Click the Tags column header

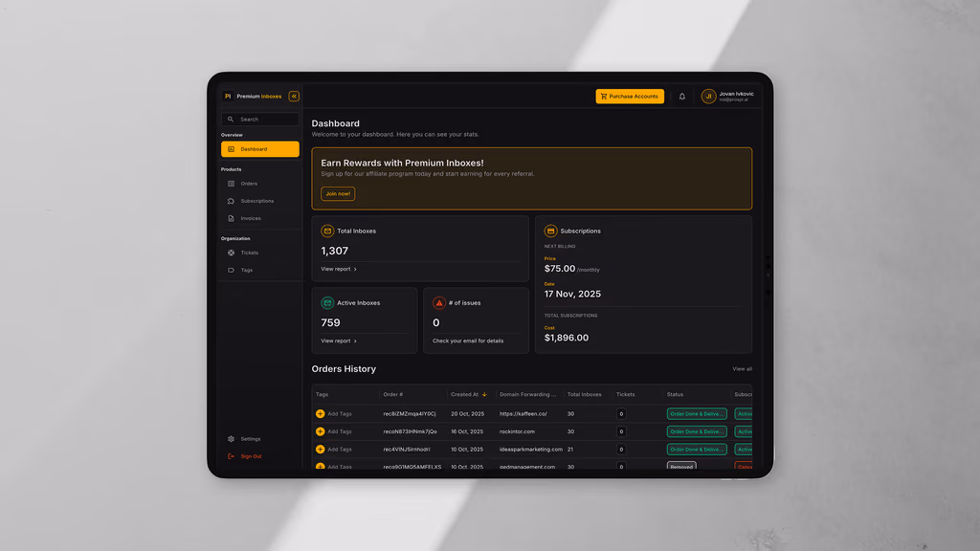point(322,394)
